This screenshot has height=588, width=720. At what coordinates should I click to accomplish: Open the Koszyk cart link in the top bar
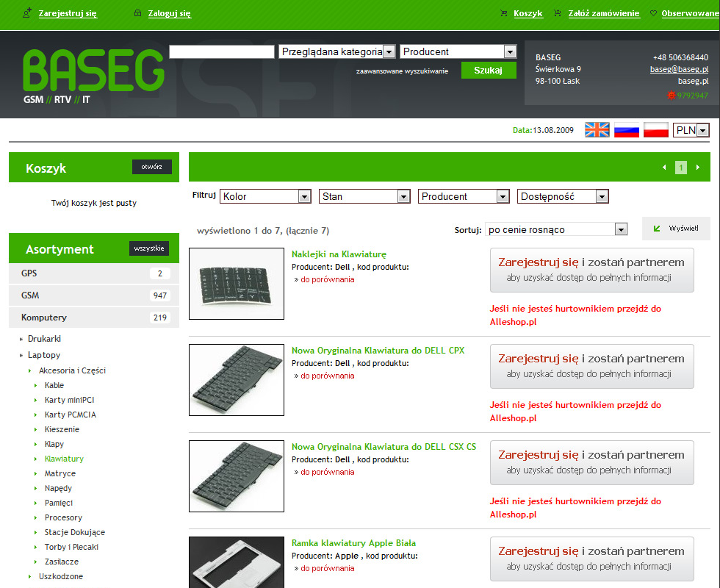(x=528, y=13)
